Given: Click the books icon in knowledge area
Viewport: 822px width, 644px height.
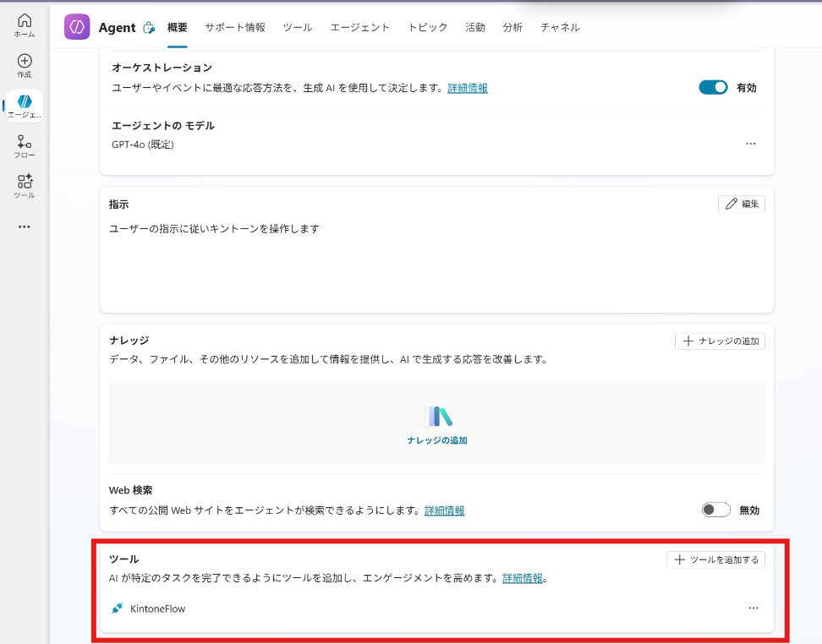Looking at the screenshot, I should (x=437, y=417).
